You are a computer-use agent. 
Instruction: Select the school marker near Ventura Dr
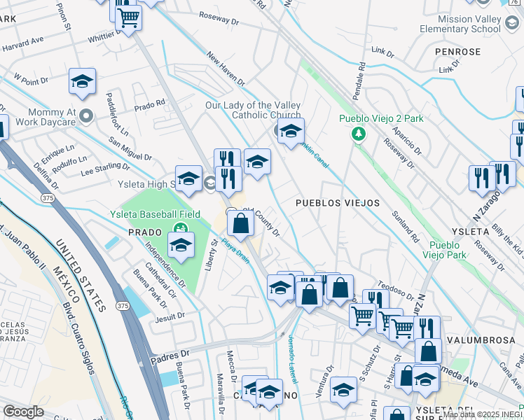(343, 390)
